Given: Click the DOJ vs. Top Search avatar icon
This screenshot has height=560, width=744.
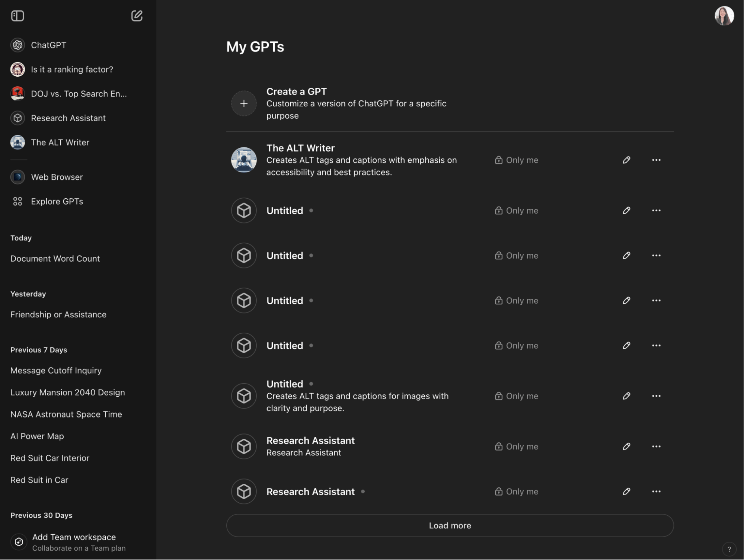Looking at the screenshot, I should (x=17, y=94).
